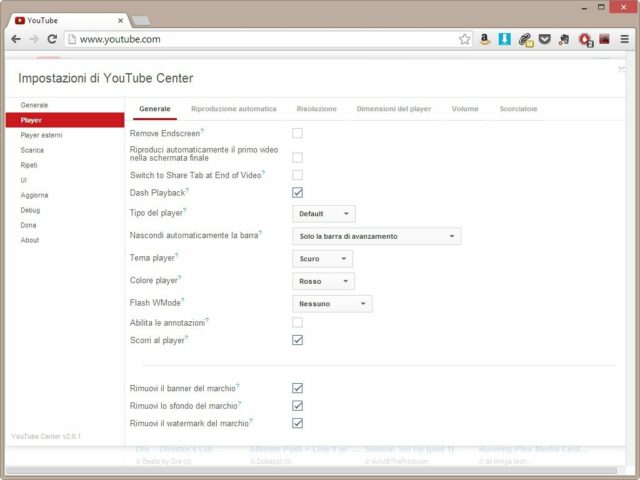Click the browser back arrow
This screenshot has width=640, height=480.
point(15,39)
